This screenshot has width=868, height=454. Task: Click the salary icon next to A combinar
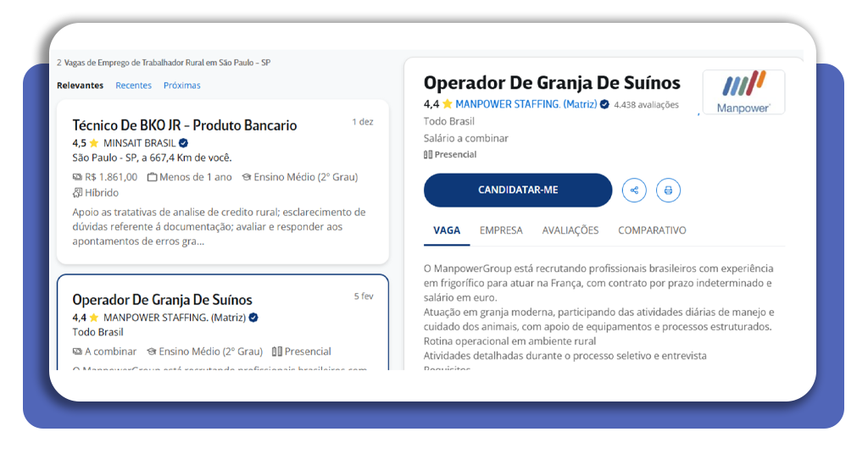(x=77, y=352)
